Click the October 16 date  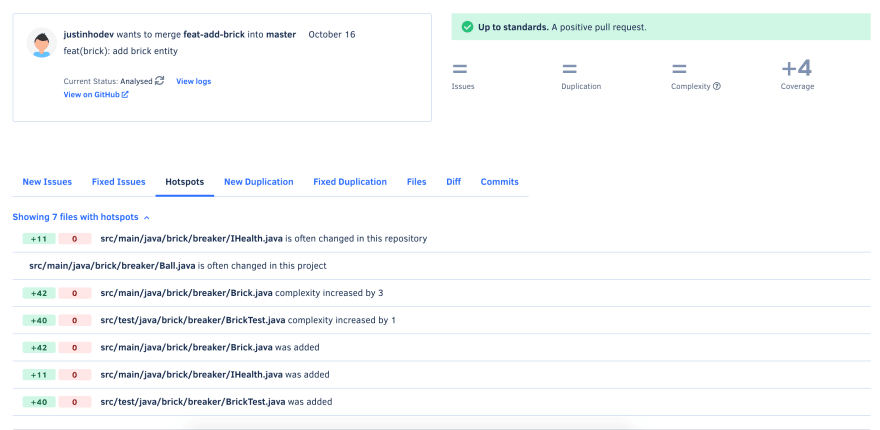click(332, 35)
